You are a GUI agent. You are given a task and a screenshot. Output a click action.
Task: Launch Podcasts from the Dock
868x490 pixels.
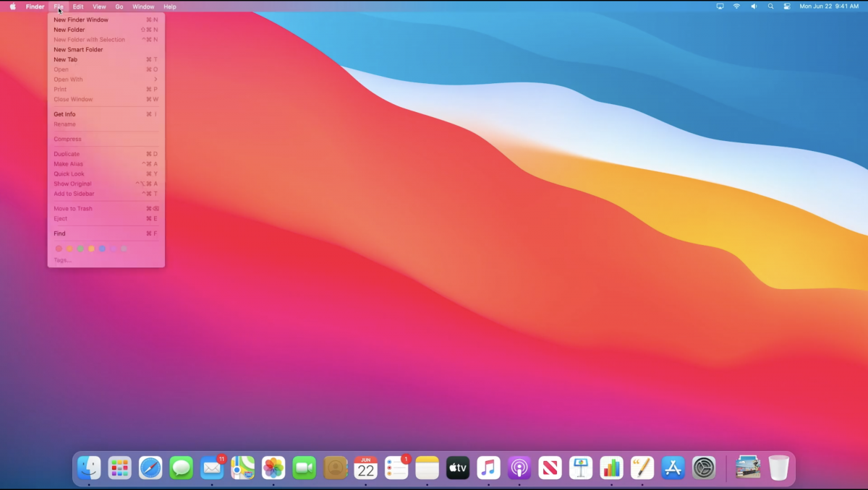click(519, 468)
